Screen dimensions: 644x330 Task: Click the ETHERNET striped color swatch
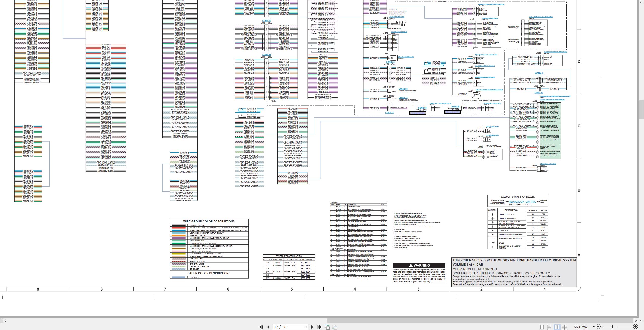click(x=178, y=269)
